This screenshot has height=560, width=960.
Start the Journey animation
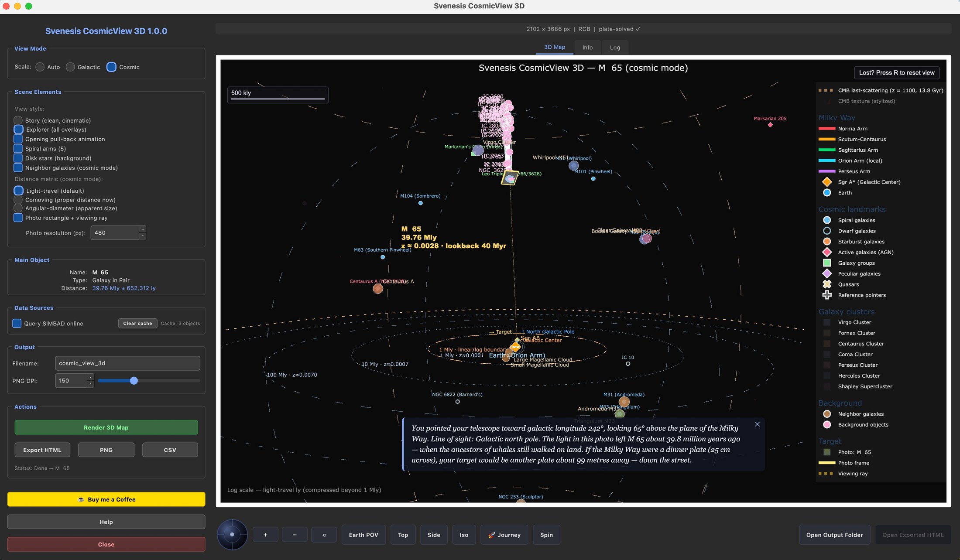504,535
